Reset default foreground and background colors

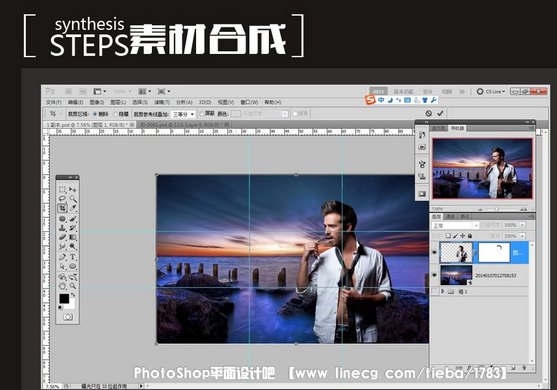click(x=61, y=308)
